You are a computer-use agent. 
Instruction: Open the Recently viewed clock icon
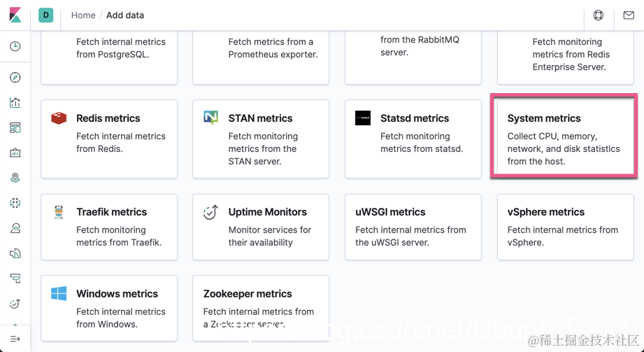15,46
